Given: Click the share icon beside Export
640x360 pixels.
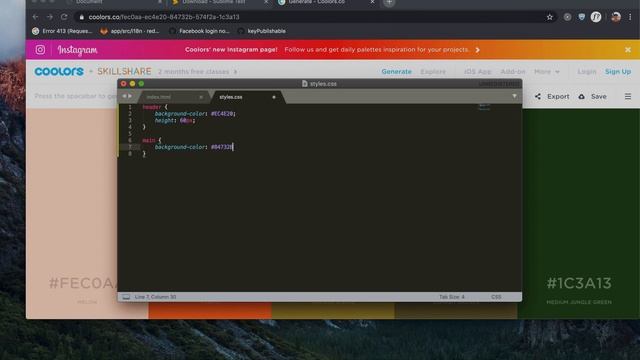Looking at the screenshot, I should click(x=538, y=96).
